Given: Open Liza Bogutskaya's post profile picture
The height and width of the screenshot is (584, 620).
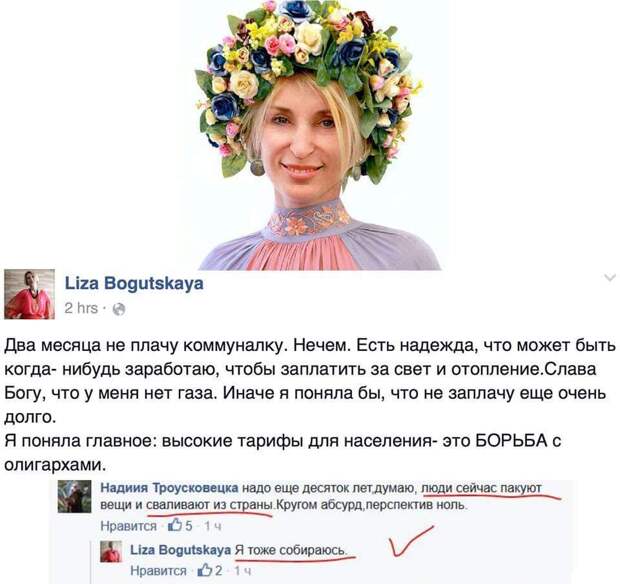Looking at the screenshot, I should [29, 294].
